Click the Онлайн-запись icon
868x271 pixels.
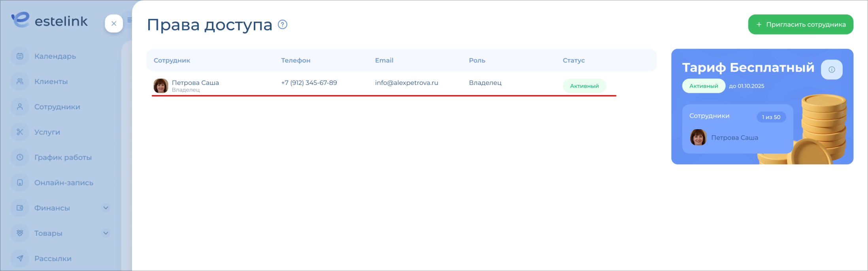coord(20,183)
